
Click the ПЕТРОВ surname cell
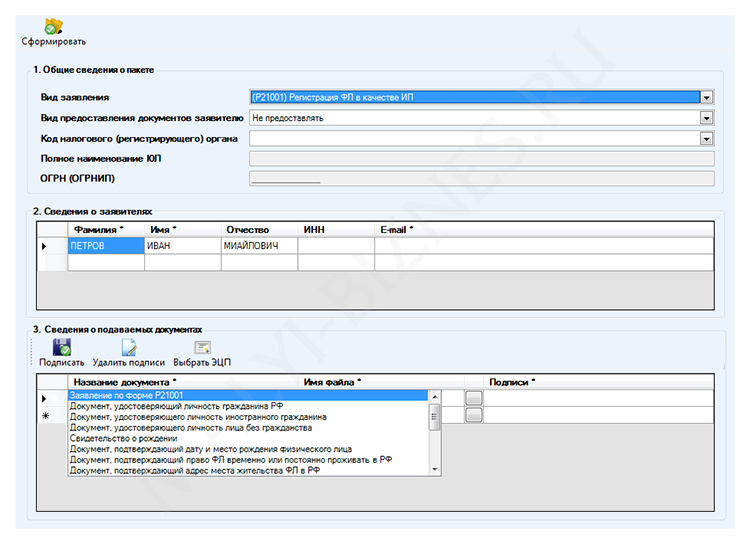(x=105, y=245)
